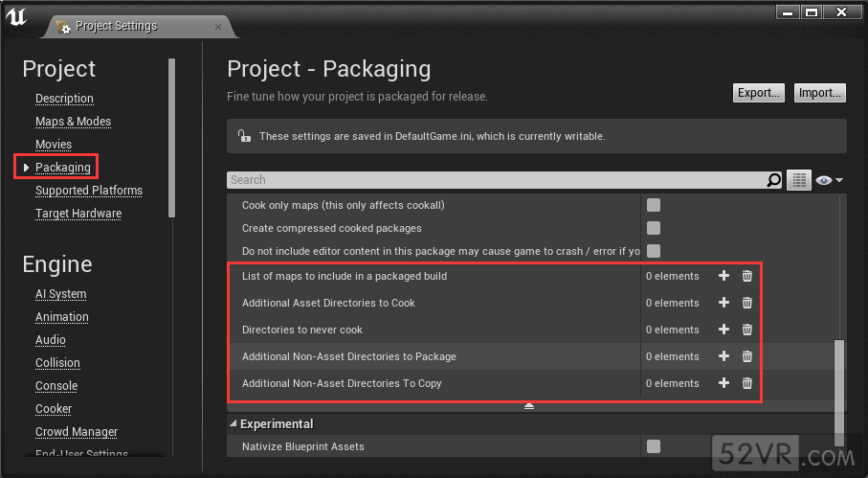
Task: Click inside the Search settings field
Action: point(498,180)
